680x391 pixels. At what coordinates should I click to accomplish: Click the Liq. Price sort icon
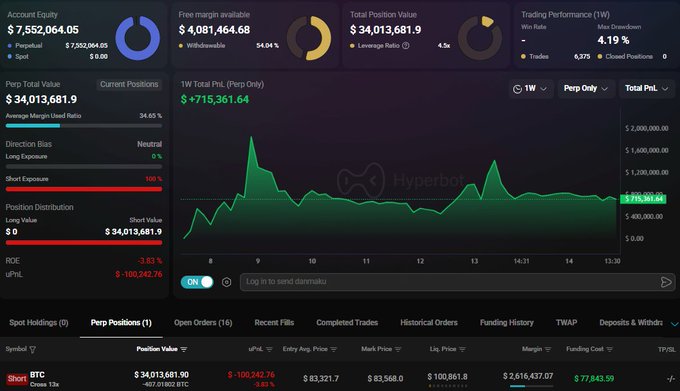[462, 349]
